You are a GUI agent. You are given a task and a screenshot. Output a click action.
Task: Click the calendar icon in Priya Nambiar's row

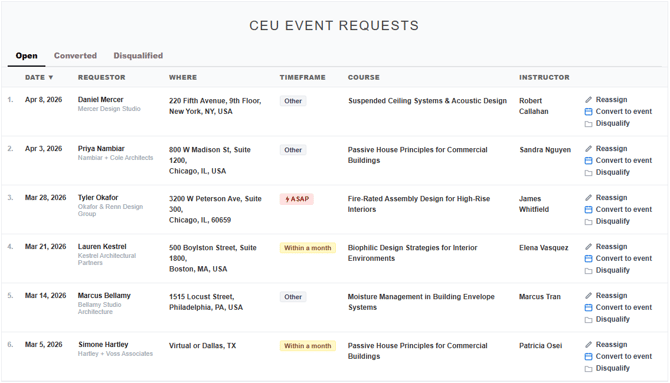(x=588, y=161)
